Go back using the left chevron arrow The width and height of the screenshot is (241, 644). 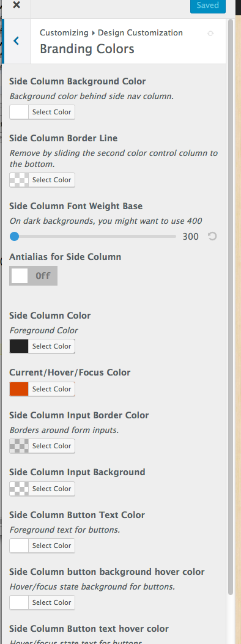(17, 41)
